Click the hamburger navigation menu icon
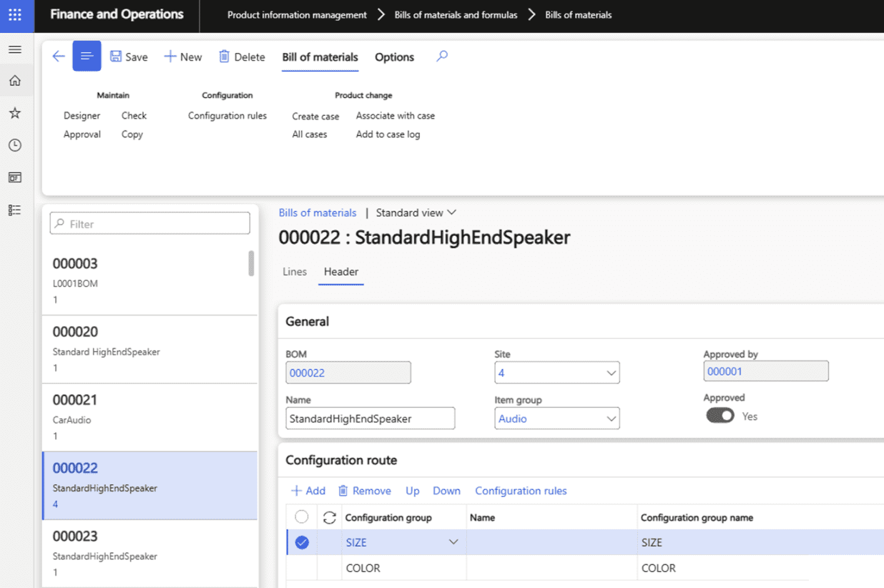The width and height of the screenshot is (884, 588). [x=15, y=49]
